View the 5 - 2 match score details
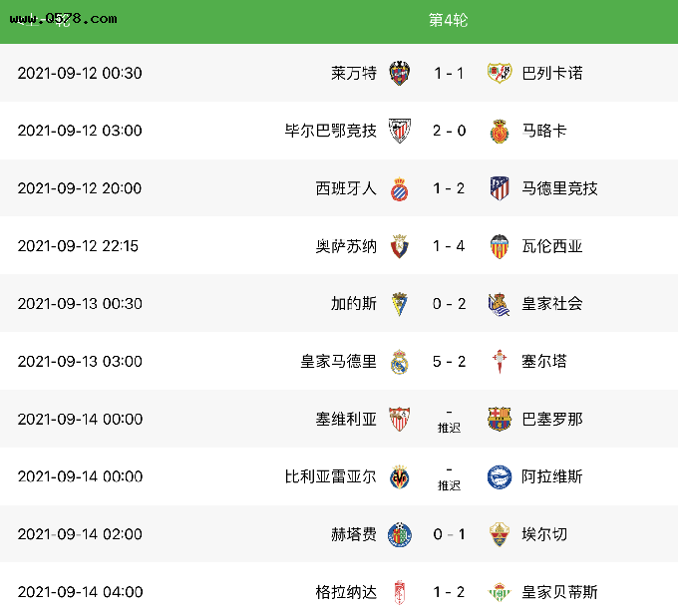The height and width of the screenshot is (616, 678). pyautogui.click(x=450, y=362)
